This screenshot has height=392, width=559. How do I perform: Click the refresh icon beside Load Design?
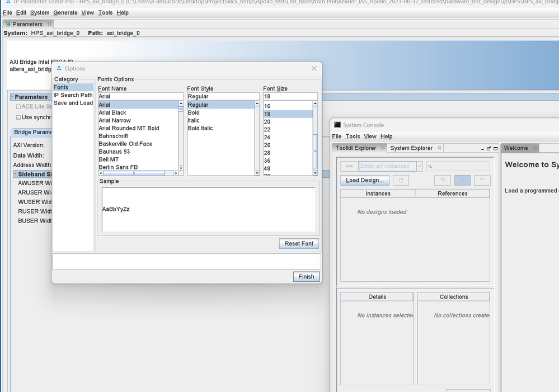point(401,180)
